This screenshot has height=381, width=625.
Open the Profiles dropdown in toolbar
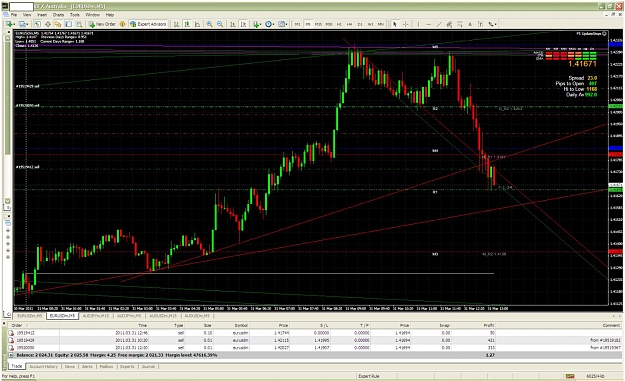[x=24, y=24]
